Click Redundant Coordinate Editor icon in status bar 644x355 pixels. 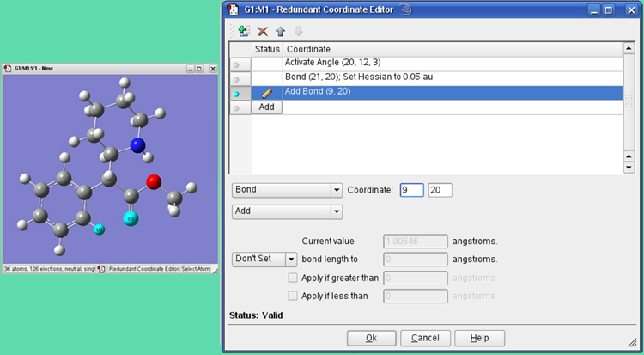(101, 269)
